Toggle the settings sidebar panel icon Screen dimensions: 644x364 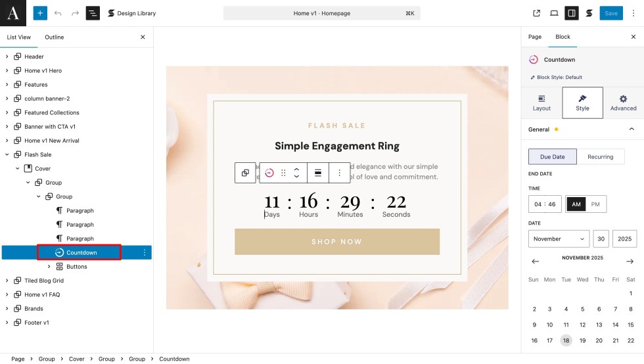pos(572,13)
